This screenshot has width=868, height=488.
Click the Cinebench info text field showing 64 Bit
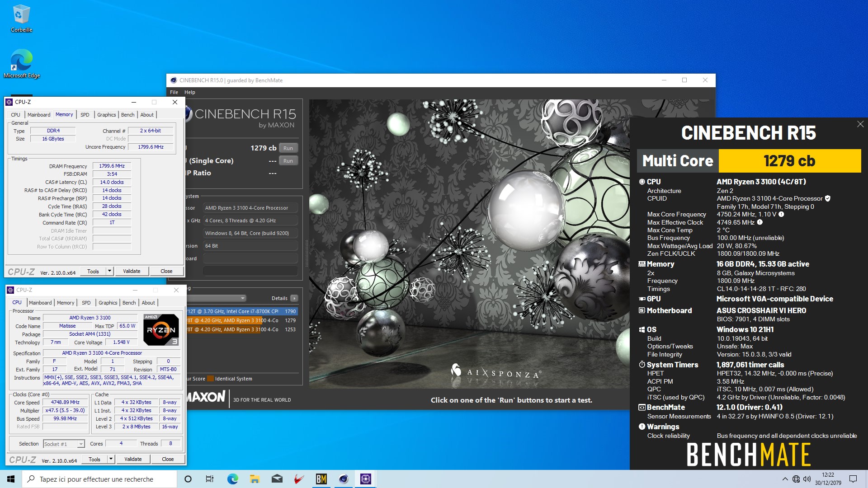(250, 246)
